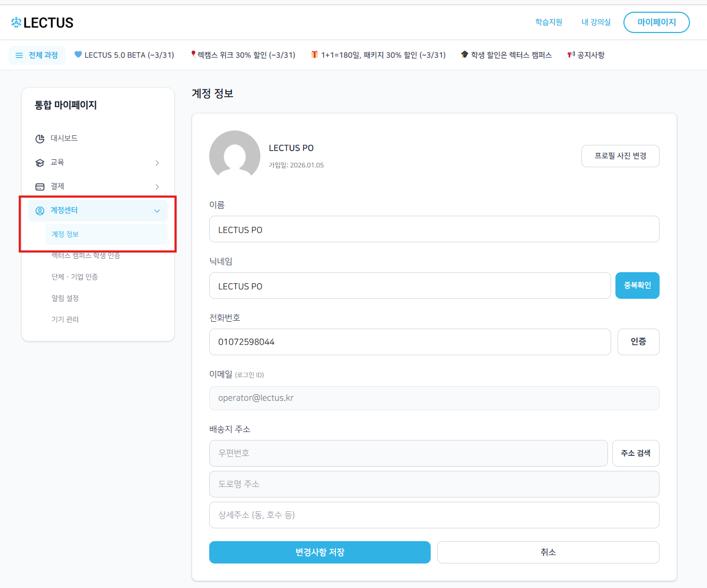Click the blue heart icon by LECTUS 5.0 BETA
Screen dimensions: 707x588
(78, 54)
